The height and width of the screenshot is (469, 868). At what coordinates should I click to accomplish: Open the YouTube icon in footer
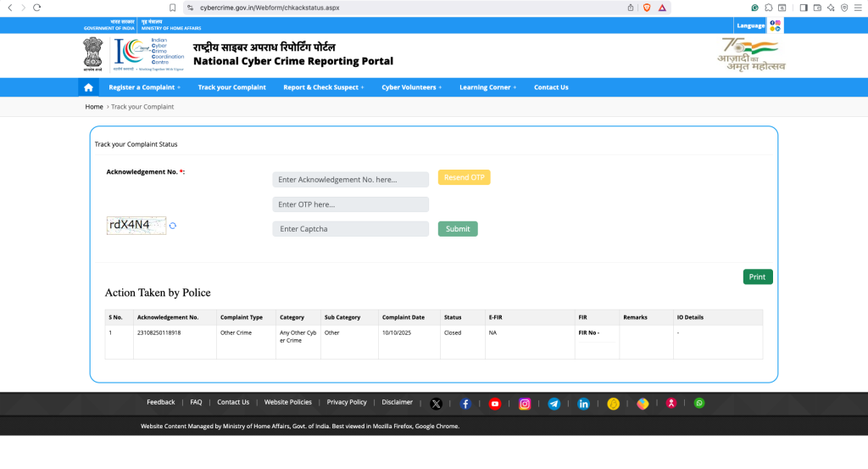495,404
